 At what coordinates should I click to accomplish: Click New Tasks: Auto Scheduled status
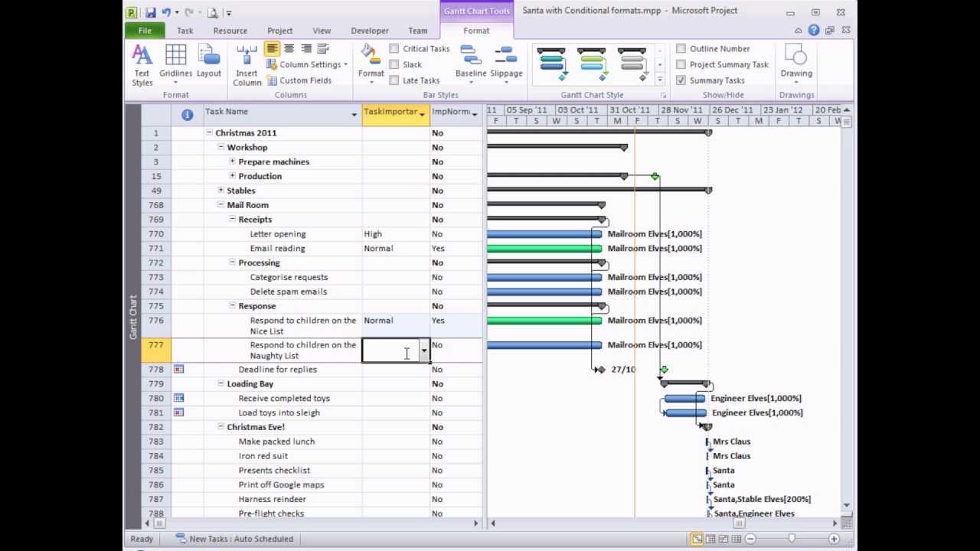(234, 539)
